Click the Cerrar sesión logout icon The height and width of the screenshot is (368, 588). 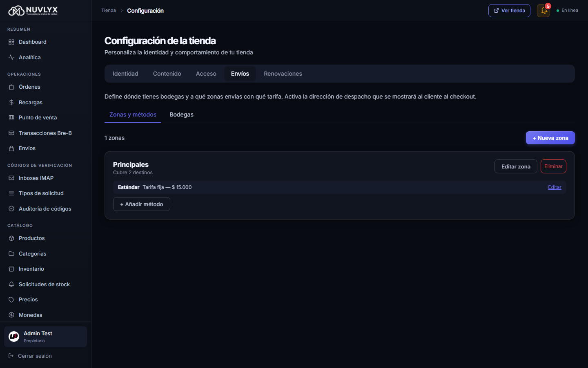tap(11, 356)
